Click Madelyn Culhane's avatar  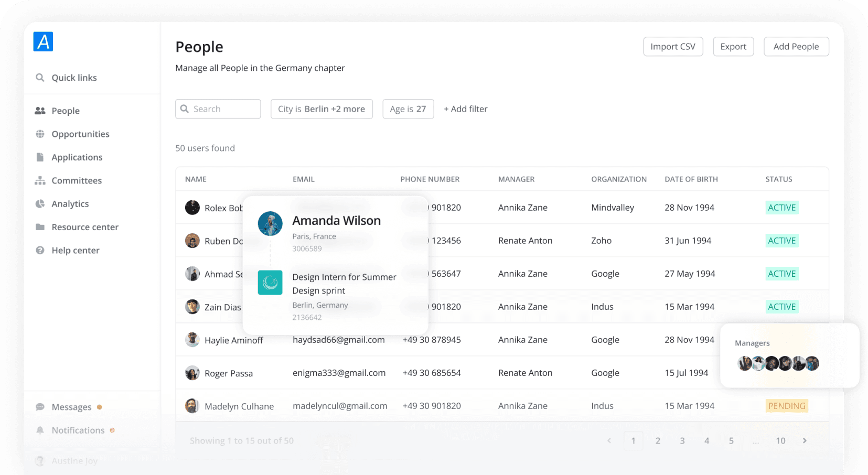pyautogui.click(x=192, y=406)
